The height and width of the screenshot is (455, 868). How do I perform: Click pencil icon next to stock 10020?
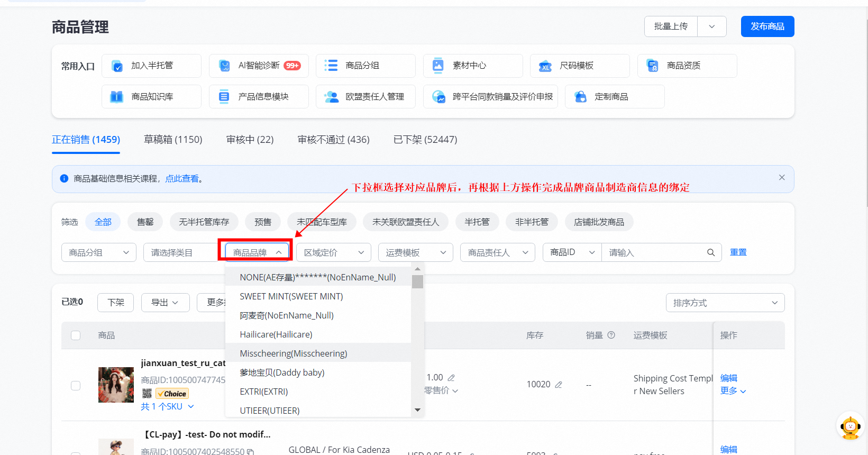pyautogui.click(x=559, y=385)
